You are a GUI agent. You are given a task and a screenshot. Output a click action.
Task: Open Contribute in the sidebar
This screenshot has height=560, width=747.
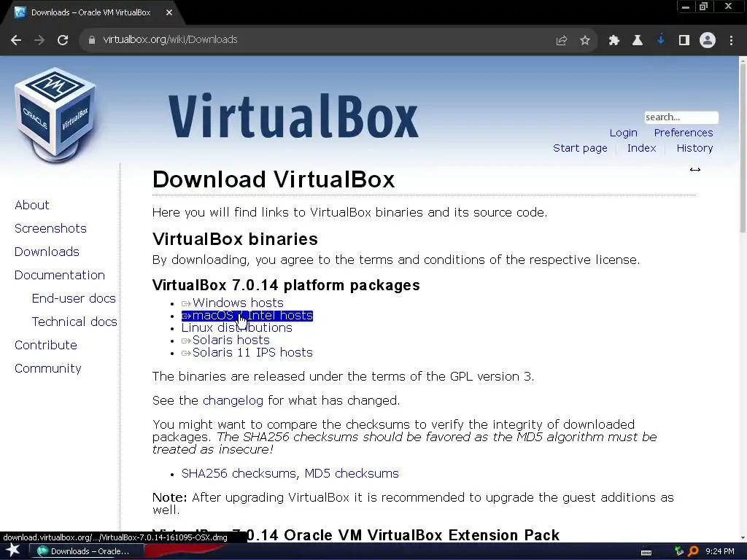pyautogui.click(x=46, y=345)
